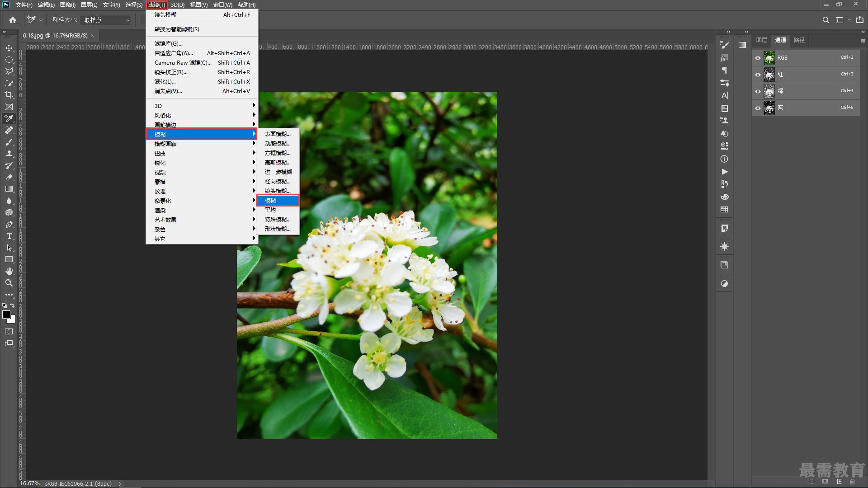
Task: Open the 文件(F) menu
Action: click(x=24, y=5)
